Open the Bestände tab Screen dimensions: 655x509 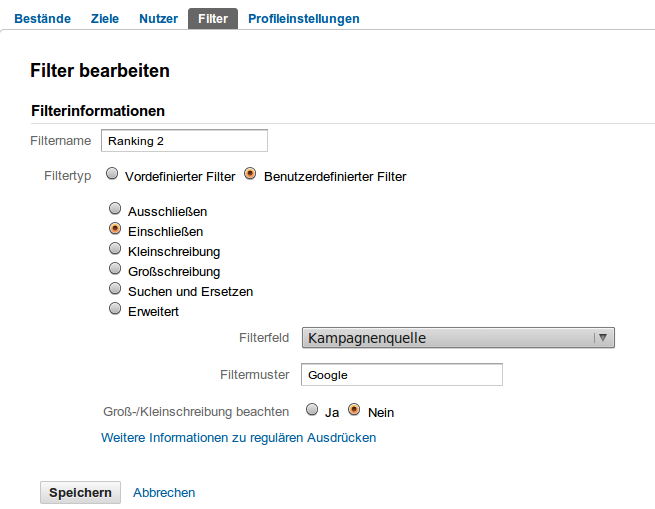pyautogui.click(x=41, y=19)
